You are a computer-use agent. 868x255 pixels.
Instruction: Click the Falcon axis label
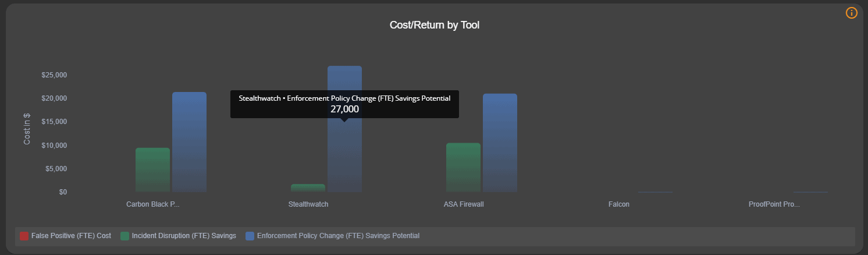(x=619, y=204)
